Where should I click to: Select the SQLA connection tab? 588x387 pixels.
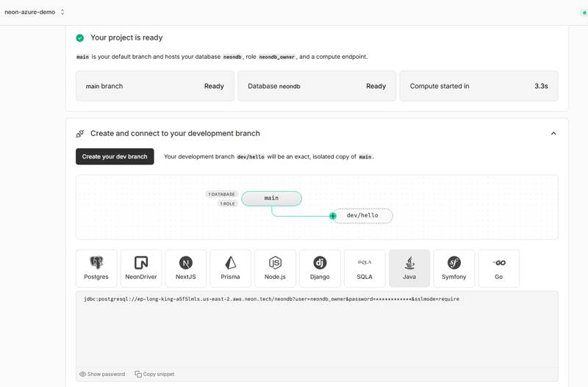(x=365, y=269)
